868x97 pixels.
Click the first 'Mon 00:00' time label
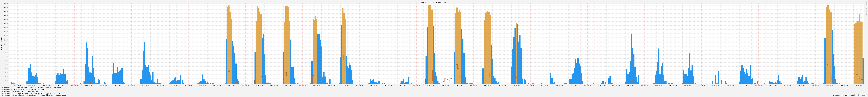[18, 85]
